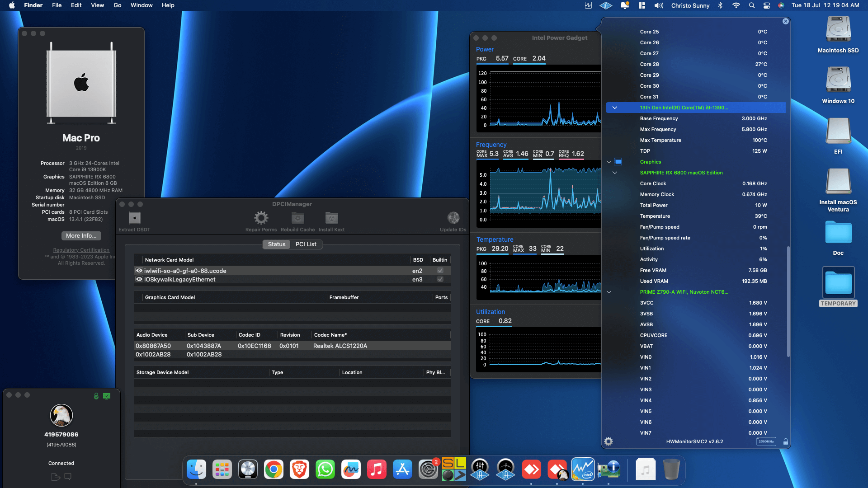Click the eagle avatar in remote window
This screenshot has height=488, width=868.
coord(61,415)
